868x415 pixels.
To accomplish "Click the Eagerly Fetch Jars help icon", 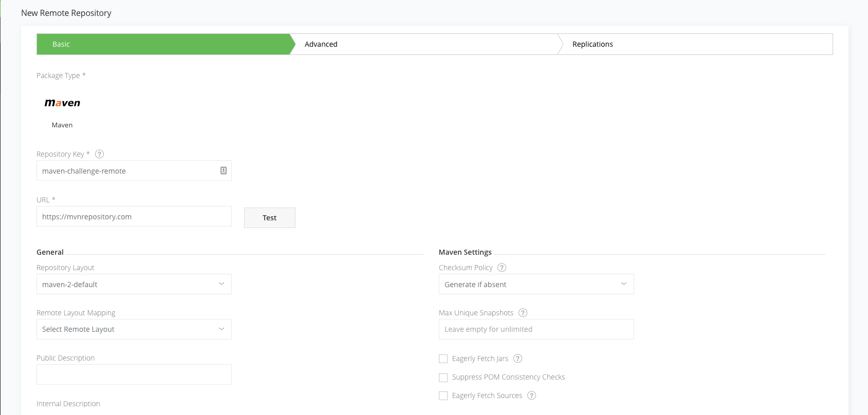I will 518,359.
